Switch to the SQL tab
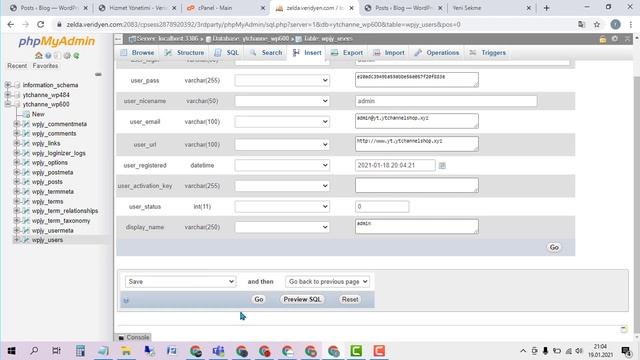Viewport: 640px width, 360px height. pos(227,53)
